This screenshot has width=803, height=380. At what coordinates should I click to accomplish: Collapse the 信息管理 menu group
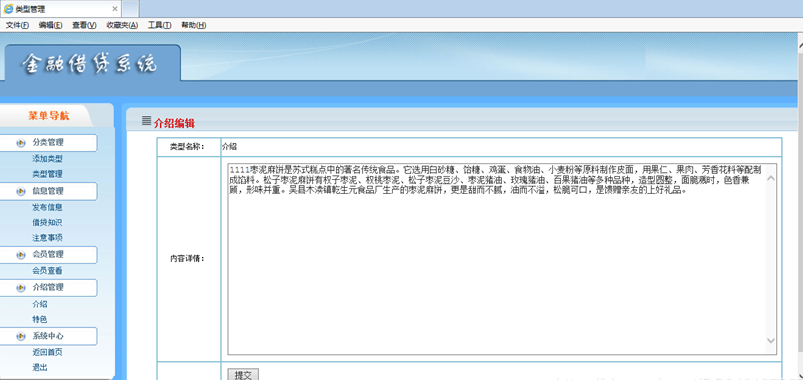[x=48, y=191]
